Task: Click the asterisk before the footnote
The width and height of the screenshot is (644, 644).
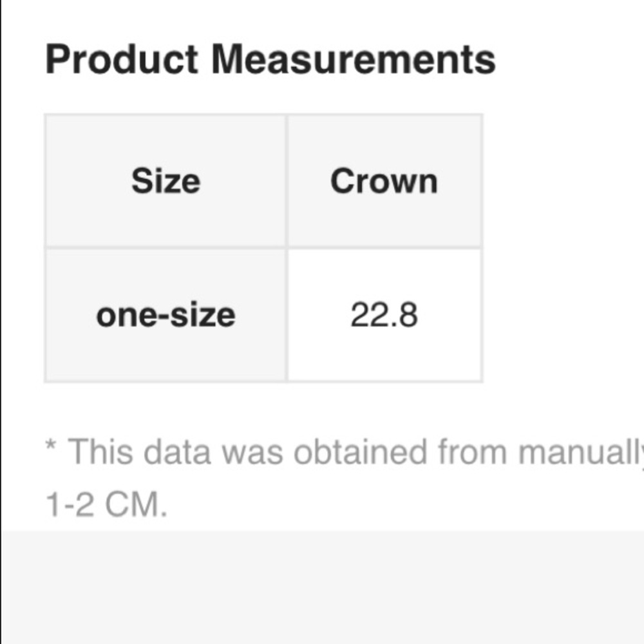Action: (x=51, y=445)
